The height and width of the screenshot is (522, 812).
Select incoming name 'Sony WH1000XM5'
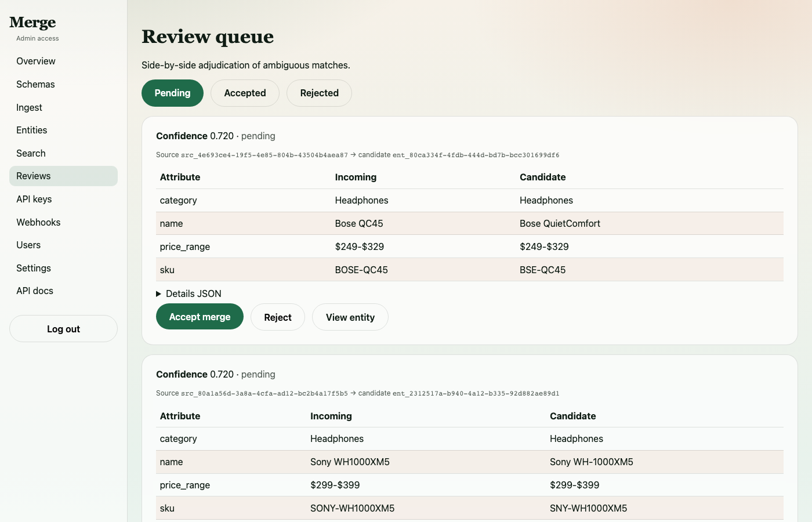350,462
